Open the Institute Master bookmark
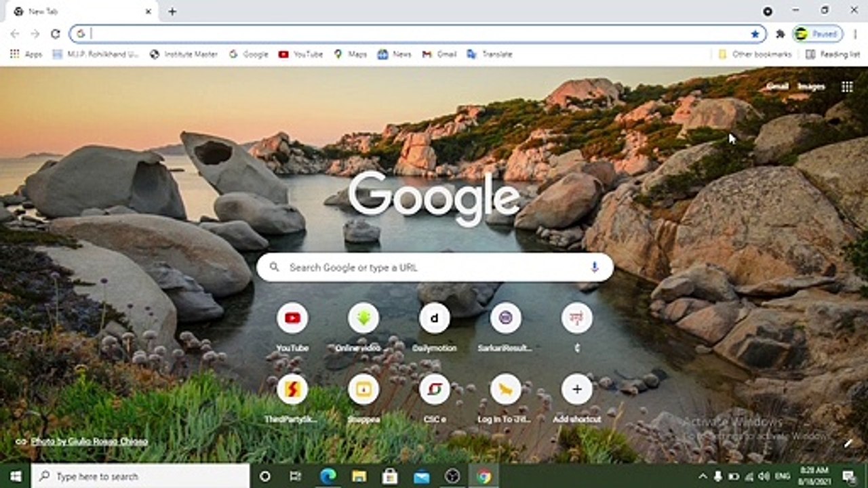Viewport: 868px width, 488px height. pyautogui.click(x=184, y=54)
